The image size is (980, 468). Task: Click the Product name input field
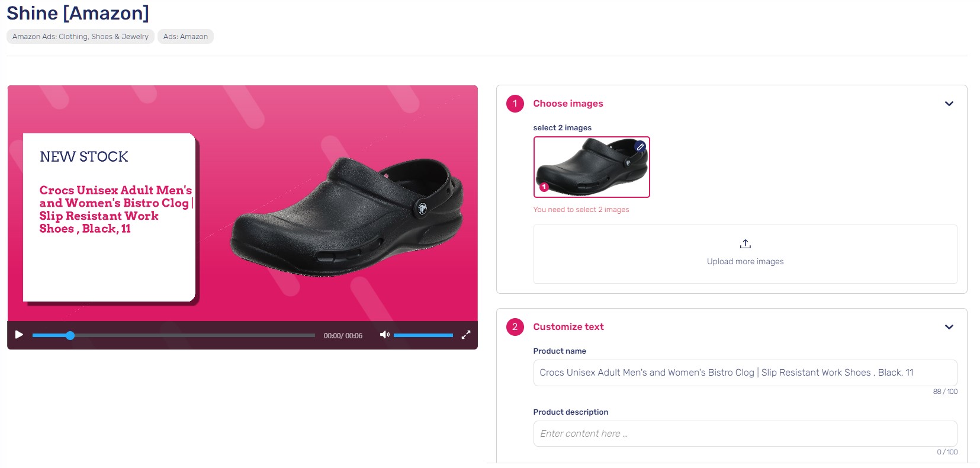coord(745,373)
